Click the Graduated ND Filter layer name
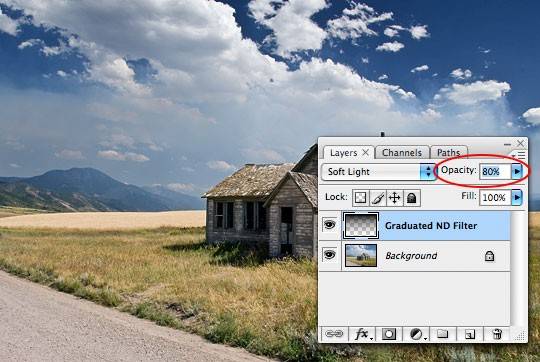Viewport: 540px width, 362px height. coord(431,226)
